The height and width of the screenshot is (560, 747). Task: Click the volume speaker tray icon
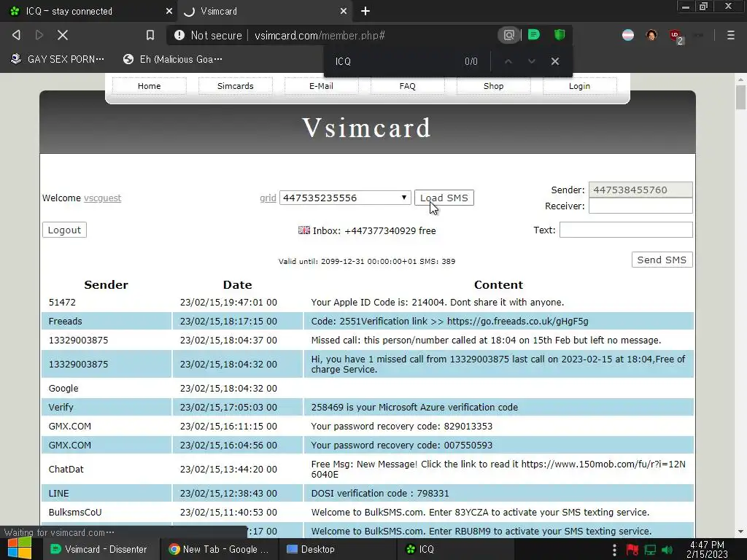667,550
